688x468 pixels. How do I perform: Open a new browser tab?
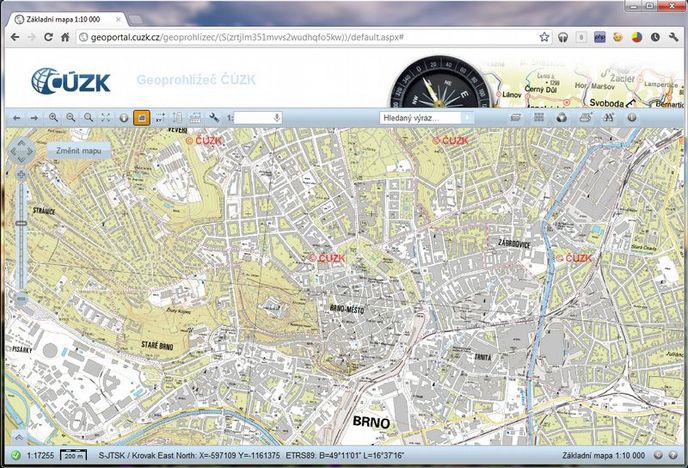pyautogui.click(x=135, y=19)
